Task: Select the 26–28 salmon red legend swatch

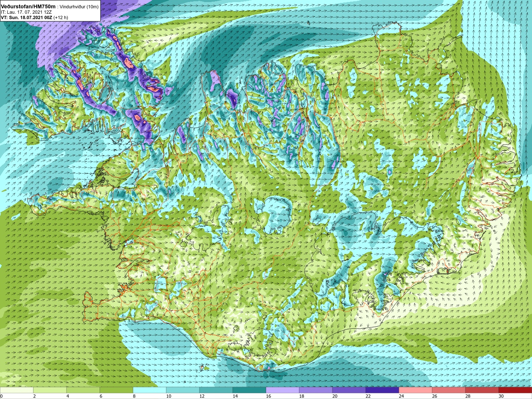Action: coord(449,390)
